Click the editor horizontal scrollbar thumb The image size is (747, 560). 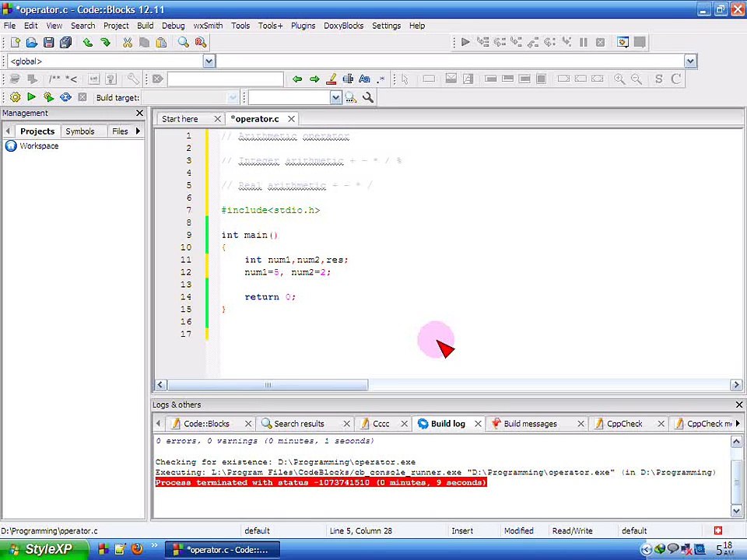[268, 385]
